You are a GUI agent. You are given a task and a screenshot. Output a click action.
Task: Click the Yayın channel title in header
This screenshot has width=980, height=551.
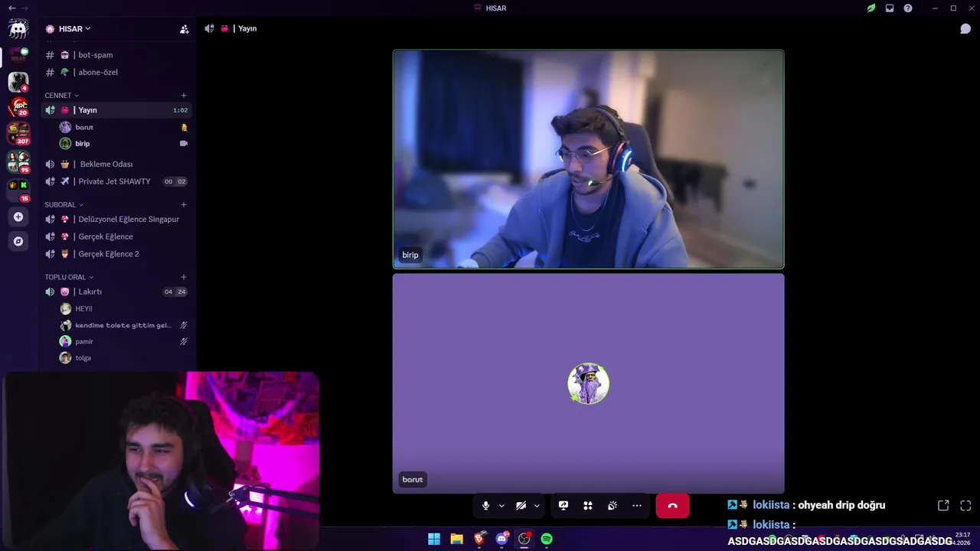[247, 28]
